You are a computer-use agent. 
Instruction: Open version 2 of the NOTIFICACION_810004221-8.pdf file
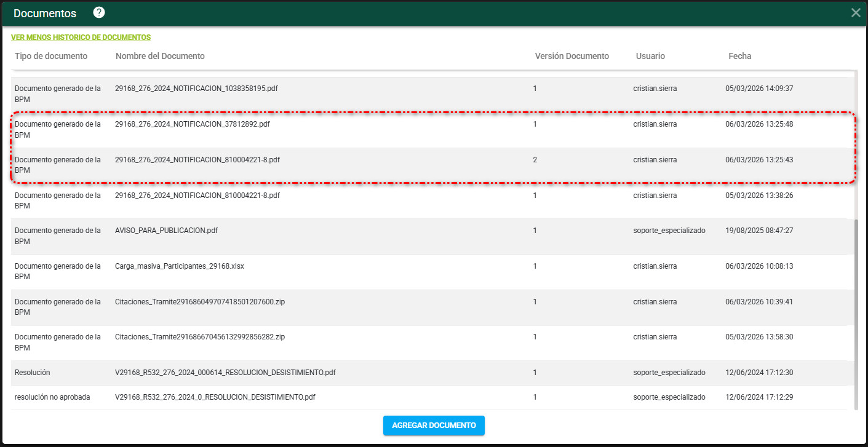pos(197,160)
